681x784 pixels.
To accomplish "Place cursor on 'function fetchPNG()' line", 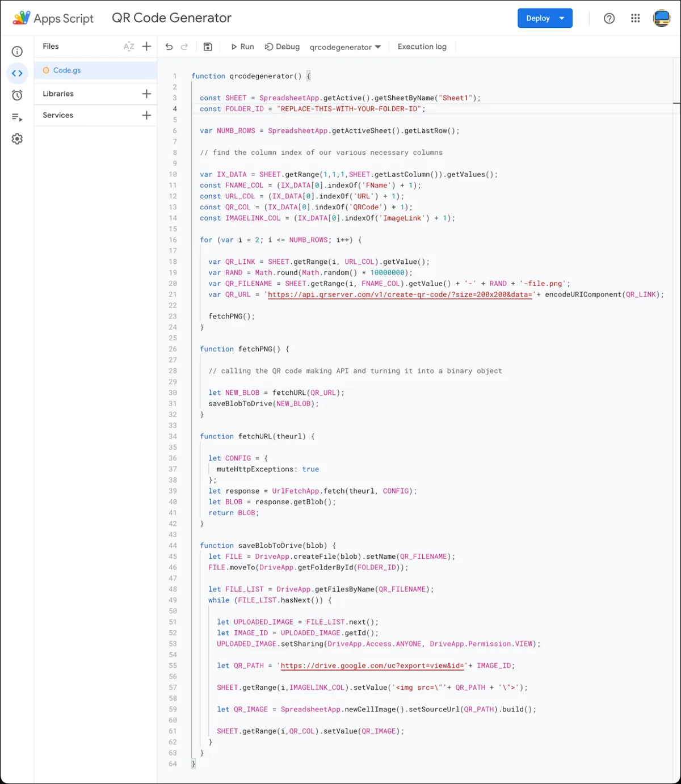I will (x=245, y=349).
